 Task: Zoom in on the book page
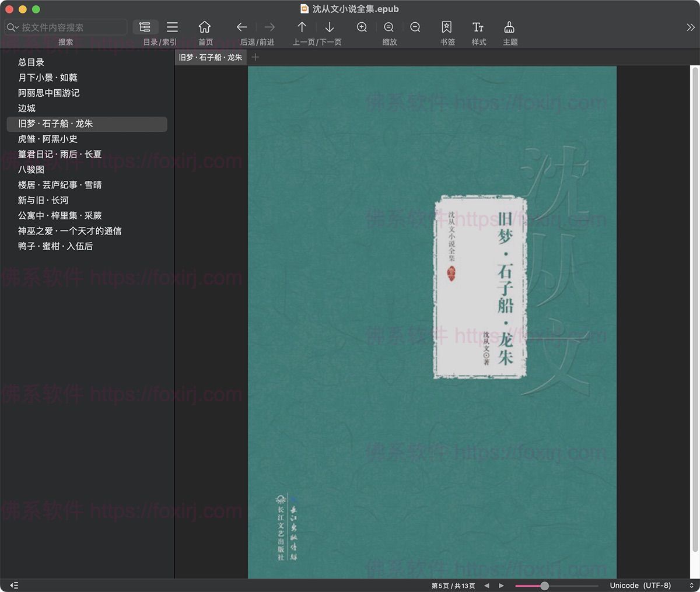point(362,27)
